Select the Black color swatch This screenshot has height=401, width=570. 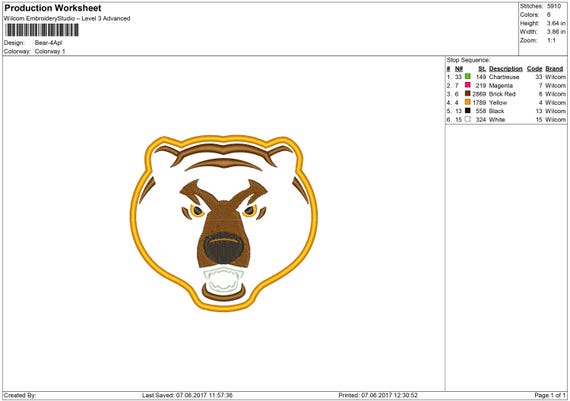point(467,111)
